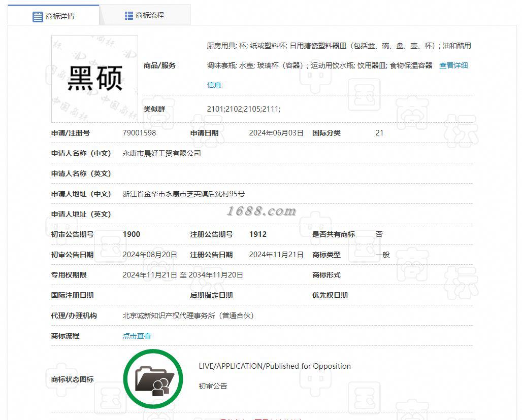The width and height of the screenshot is (522, 420).
Task: Click the 商品/服务 field label
Action: tap(159, 65)
